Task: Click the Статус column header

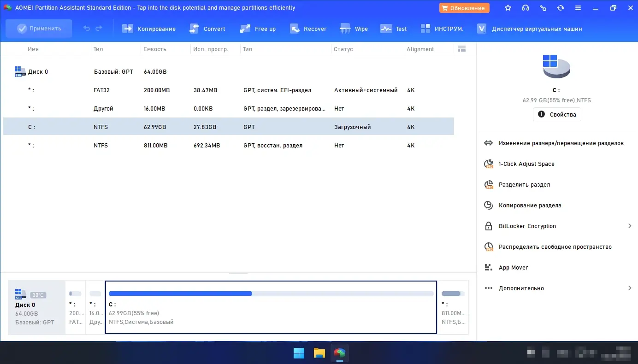Action: (343, 49)
